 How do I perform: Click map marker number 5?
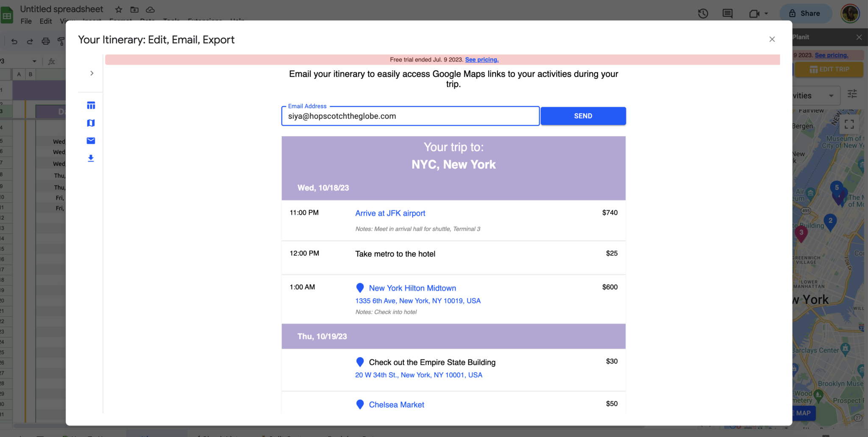pyautogui.click(x=836, y=188)
